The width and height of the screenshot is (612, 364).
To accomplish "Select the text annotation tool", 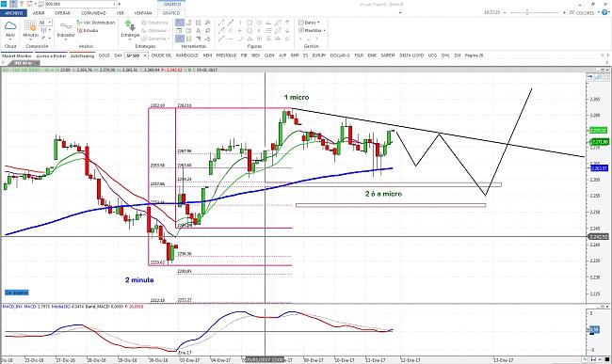I will pos(199,30).
